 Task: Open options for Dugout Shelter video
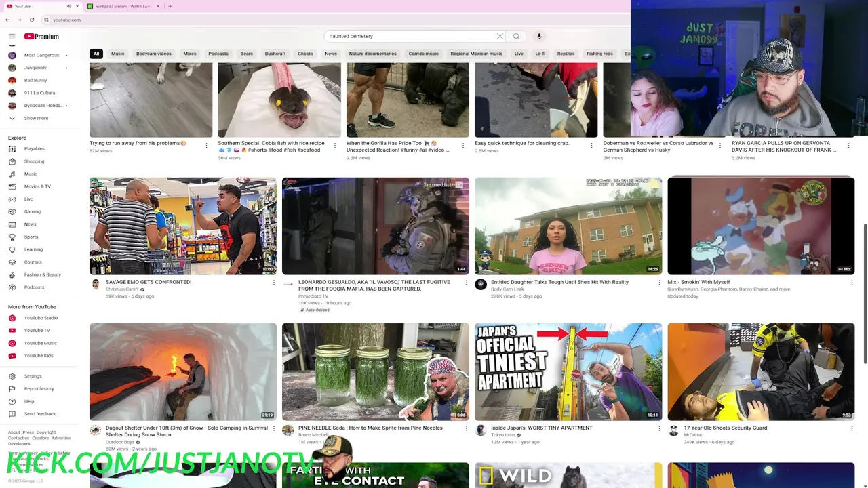tap(273, 428)
